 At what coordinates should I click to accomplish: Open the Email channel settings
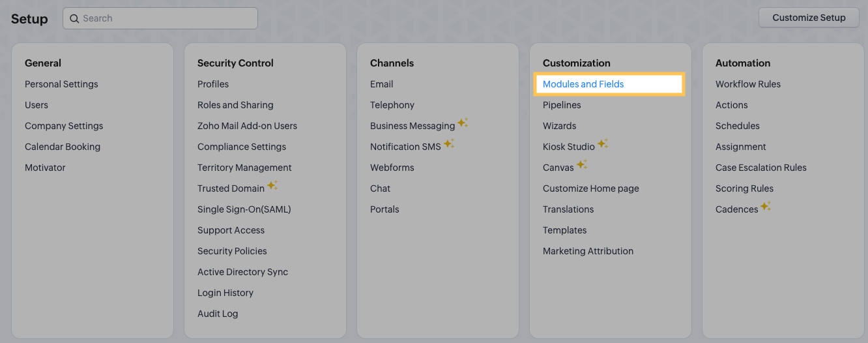pyautogui.click(x=382, y=84)
